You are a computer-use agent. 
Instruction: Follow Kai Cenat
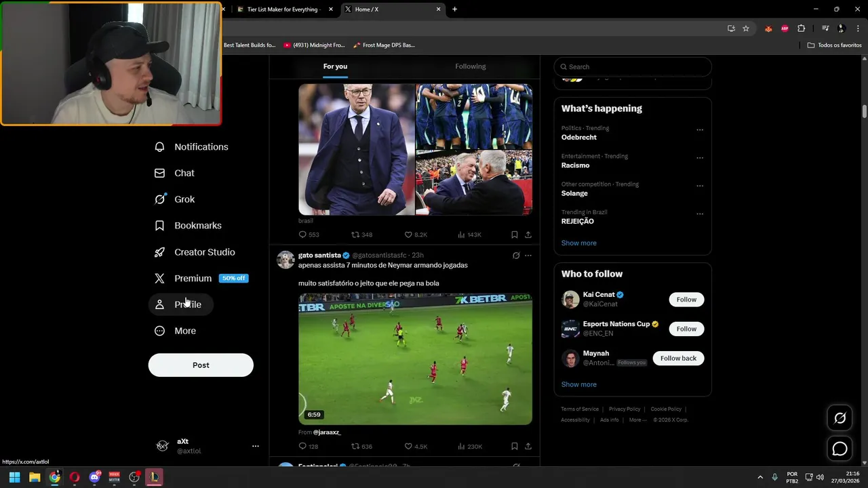(686, 300)
